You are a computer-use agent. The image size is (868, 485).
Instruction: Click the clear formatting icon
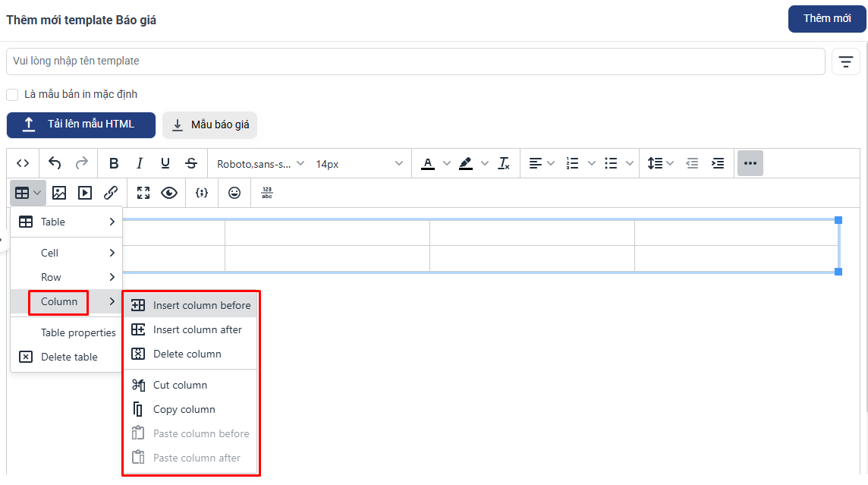click(x=504, y=163)
